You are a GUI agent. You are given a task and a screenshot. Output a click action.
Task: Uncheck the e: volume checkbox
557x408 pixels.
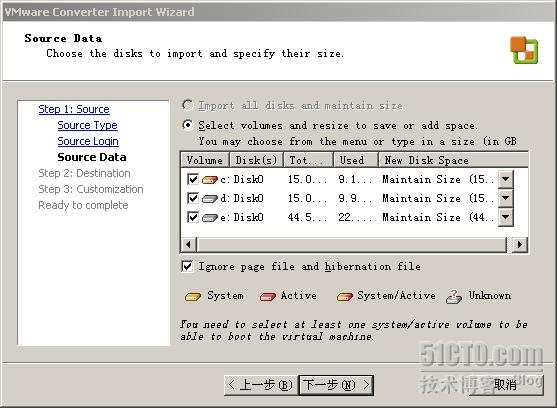click(x=193, y=217)
